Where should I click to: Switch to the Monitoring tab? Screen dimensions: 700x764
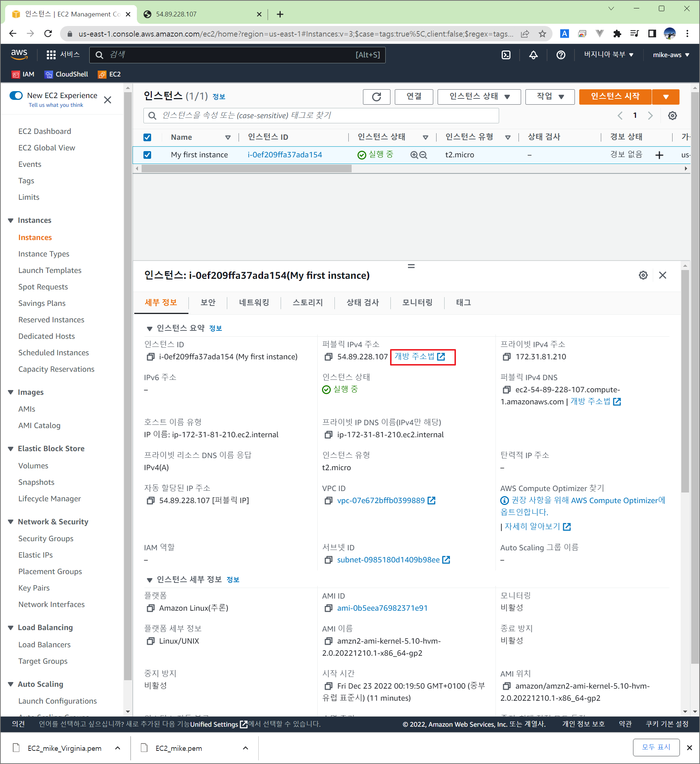point(417,302)
